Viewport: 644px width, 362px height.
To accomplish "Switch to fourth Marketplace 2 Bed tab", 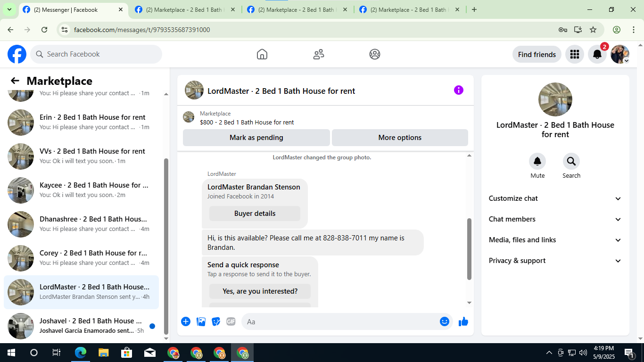I will pyautogui.click(x=410, y=9).
